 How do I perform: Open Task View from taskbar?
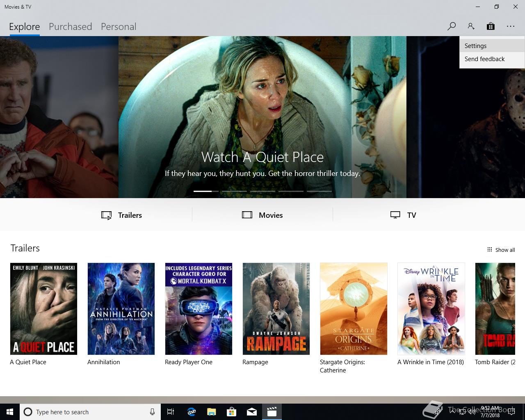click(x=171, y=412)
